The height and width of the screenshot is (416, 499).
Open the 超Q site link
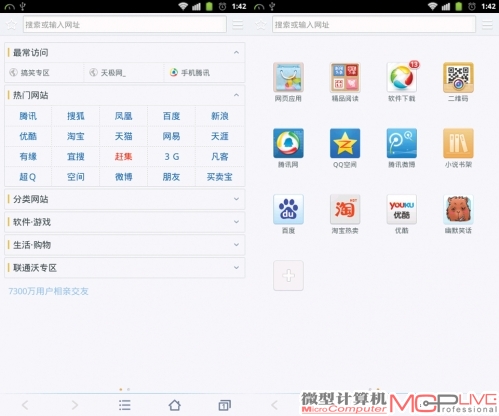click(x=27, y=177)
